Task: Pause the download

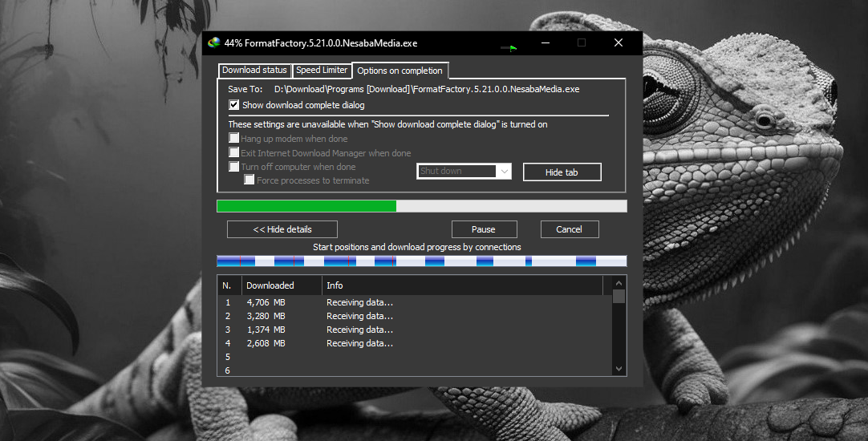Action: [x=484, y=229]
